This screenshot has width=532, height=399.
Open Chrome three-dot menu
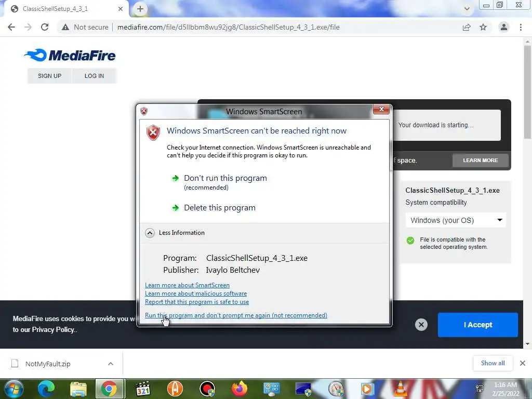tap(521, 27)
